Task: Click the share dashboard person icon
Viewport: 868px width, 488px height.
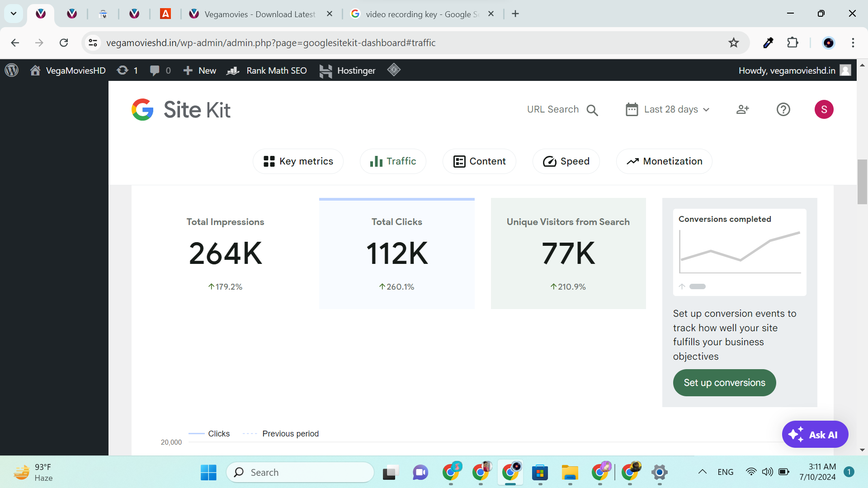Action: (x=742, y=109)
